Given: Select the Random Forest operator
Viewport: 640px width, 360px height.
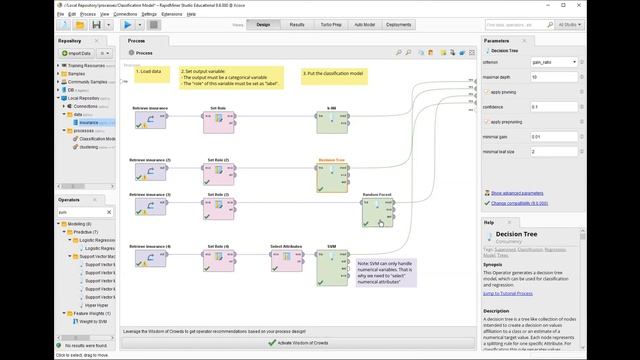Looking at the screenshot, I should click(378, 212).
